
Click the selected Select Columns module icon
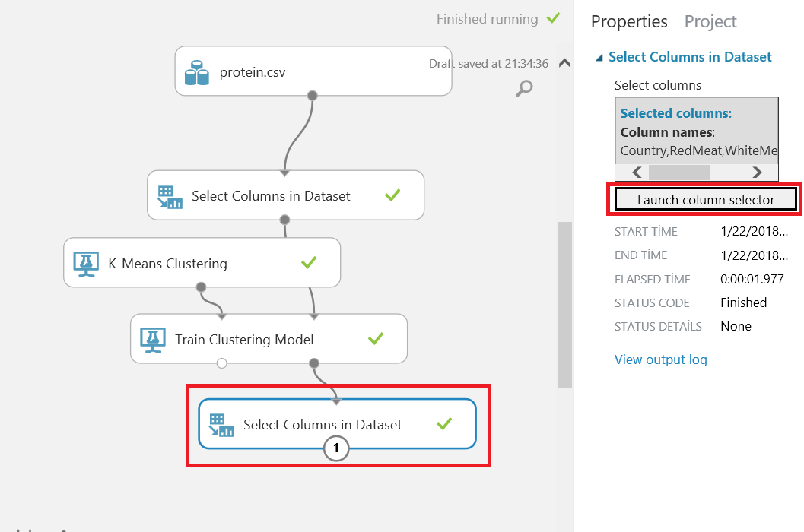(x=221, y=425)
